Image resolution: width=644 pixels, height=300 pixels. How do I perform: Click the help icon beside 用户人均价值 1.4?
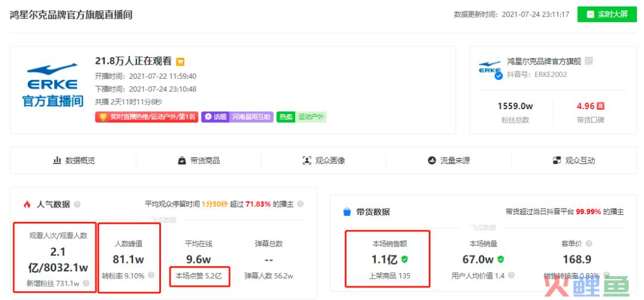pyautogui.click(x=511, y=276)
